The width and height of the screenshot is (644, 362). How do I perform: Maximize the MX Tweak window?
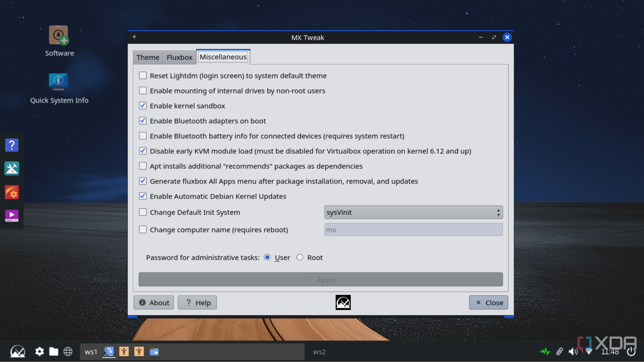[494, 37]
